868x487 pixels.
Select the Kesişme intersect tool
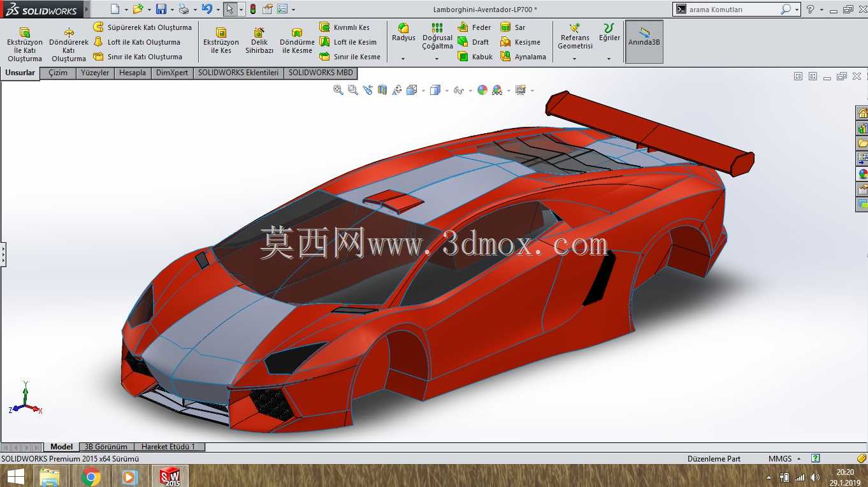(x=520, y=42)
